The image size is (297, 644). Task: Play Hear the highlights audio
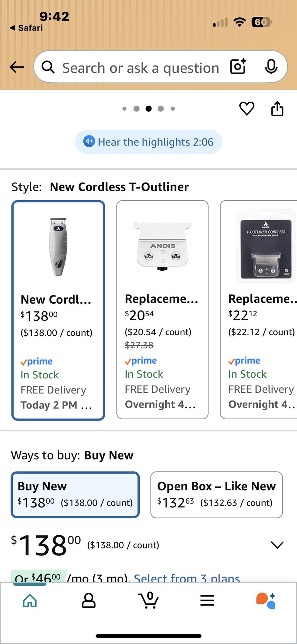click(148, 142)
